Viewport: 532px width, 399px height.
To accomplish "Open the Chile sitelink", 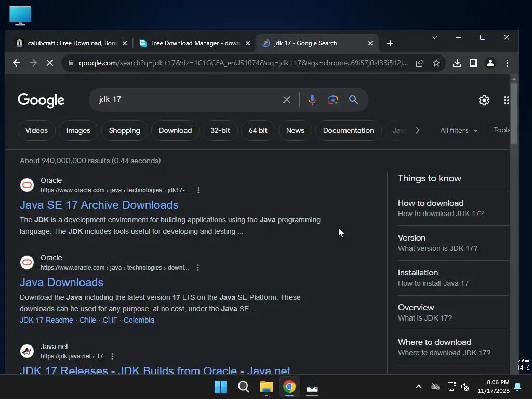I will [87, 320].
